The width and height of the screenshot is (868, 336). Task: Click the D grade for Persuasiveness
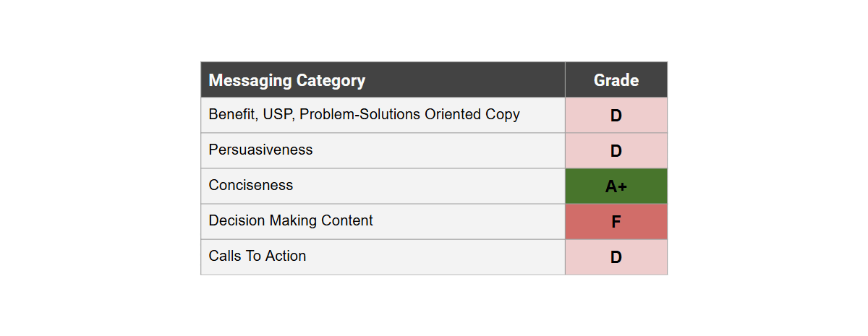point(616,151)
